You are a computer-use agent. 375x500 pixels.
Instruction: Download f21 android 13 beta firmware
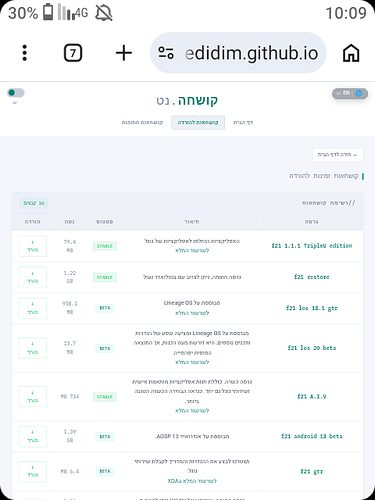(32, 436)
